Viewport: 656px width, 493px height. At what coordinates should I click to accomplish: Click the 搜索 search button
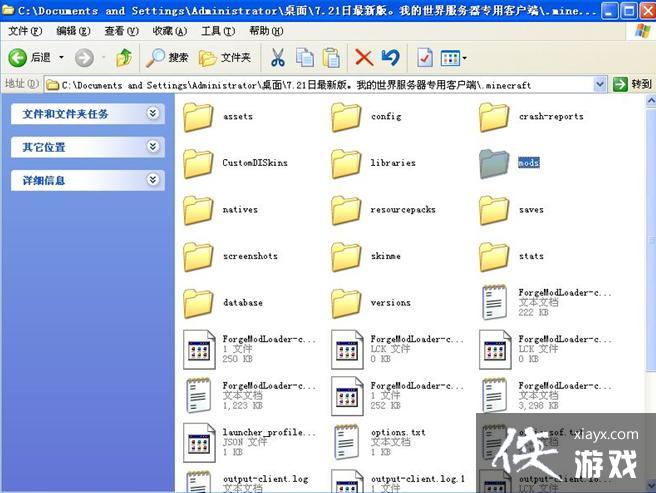click(x=168, y=58)
